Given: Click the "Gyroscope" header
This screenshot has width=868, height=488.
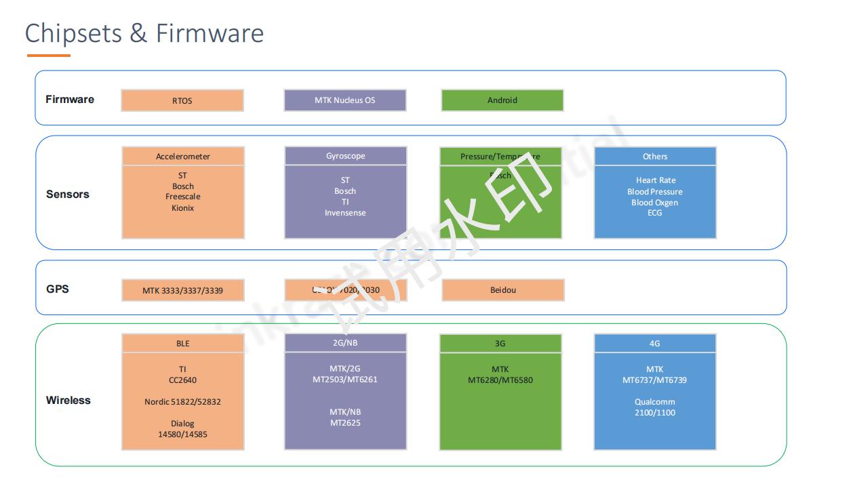Looking at the screenshot, I should [346, 156].
